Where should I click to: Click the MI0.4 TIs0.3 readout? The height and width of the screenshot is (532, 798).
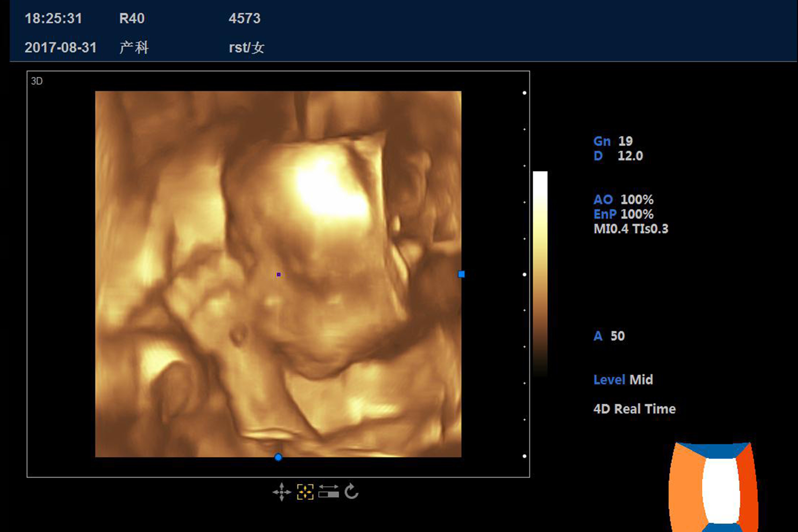(x=631, y=229)
